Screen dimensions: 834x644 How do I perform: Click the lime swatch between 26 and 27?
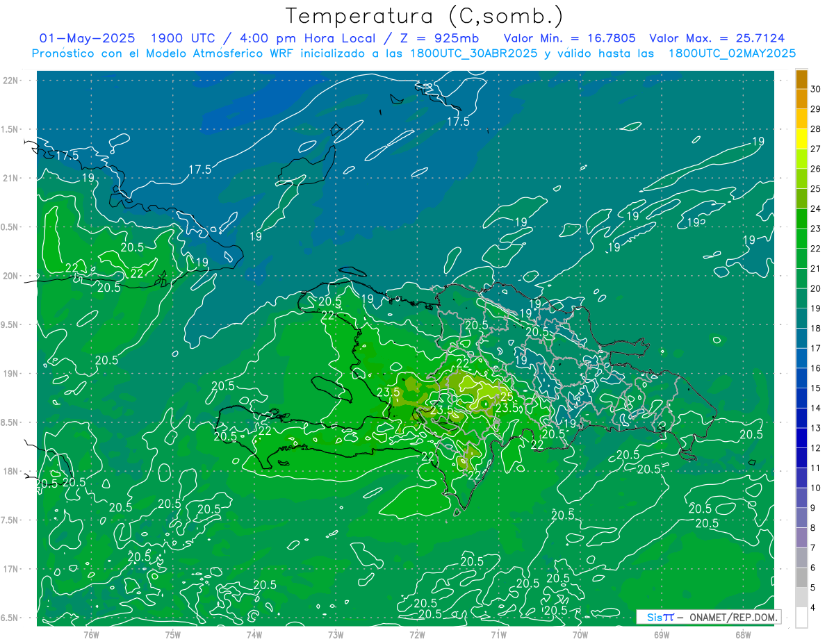pos(801,159)
